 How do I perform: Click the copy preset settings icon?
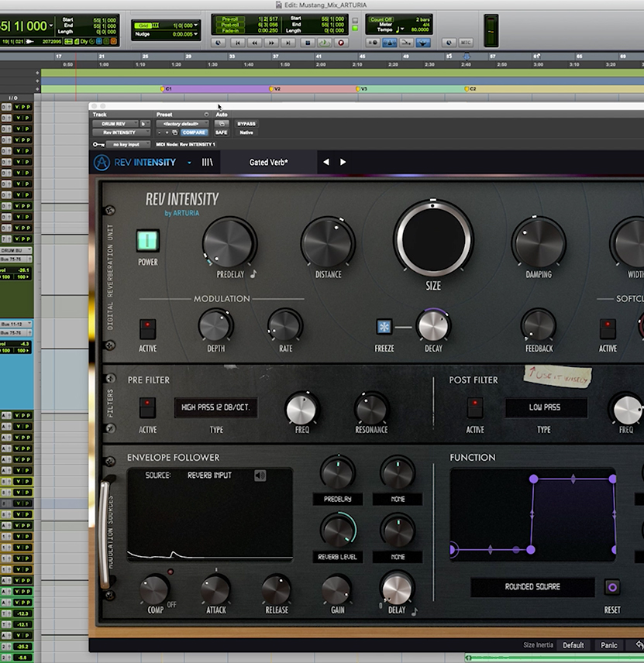pyautogui.click(x=174, y=132)
